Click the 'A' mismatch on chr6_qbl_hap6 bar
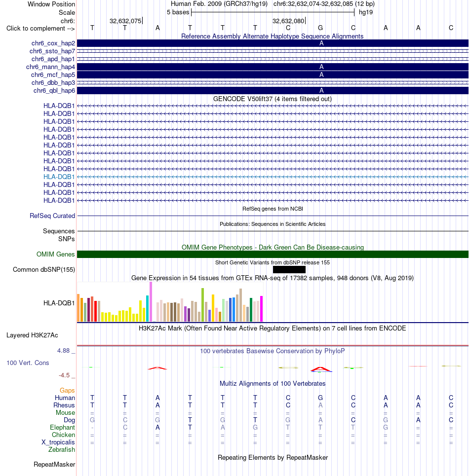This screenshot has width=469, height=476. tap(321, 90)
